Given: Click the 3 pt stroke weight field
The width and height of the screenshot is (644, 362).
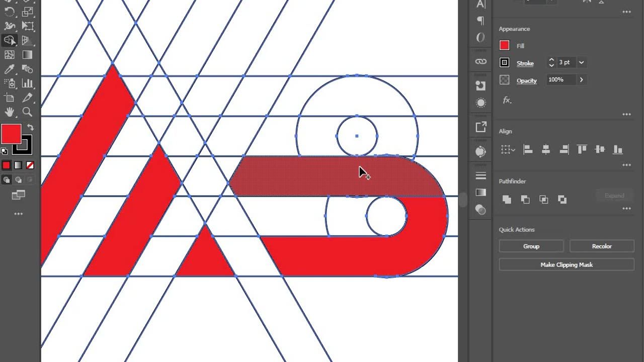Looking at the screenshot, I should (x=566, y=62).
